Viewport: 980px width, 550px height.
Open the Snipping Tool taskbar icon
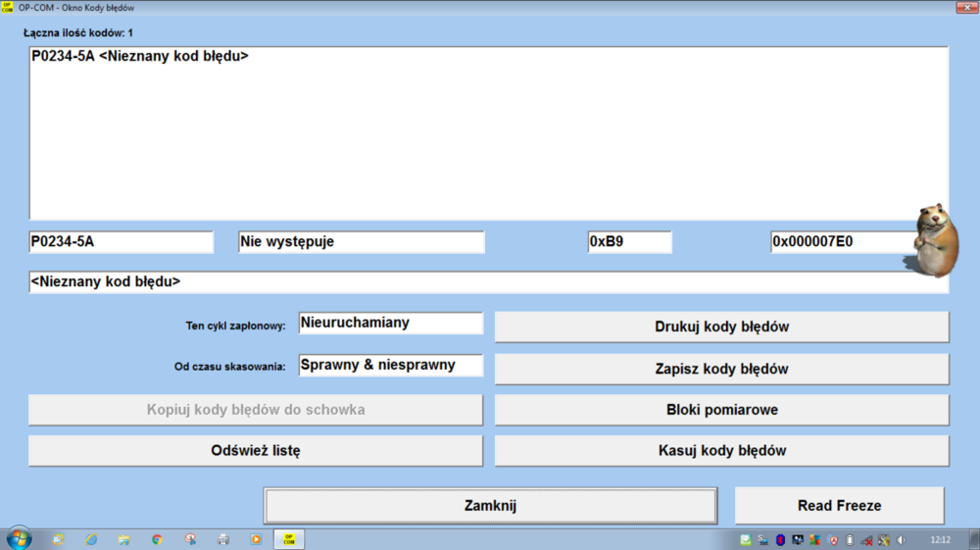point(190,539)
